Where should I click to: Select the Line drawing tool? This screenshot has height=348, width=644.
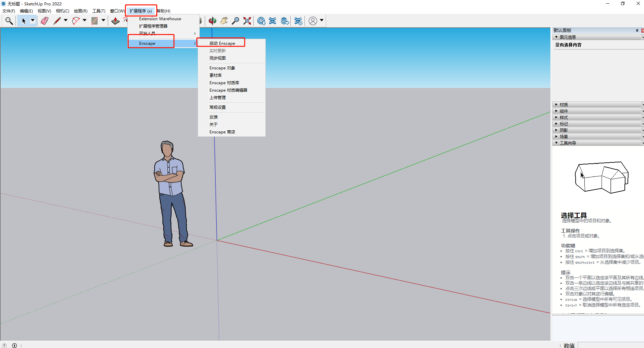(57, 21)
